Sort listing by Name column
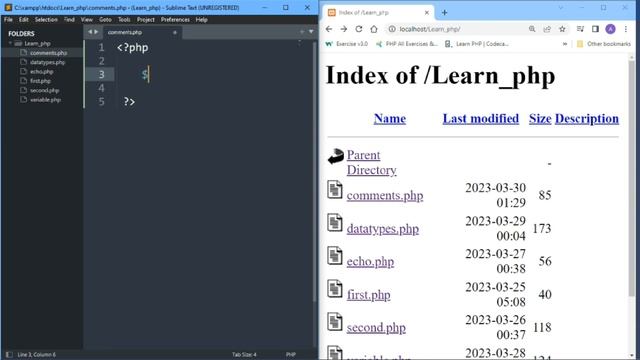 pyautogui.click(x=390, y=118)
